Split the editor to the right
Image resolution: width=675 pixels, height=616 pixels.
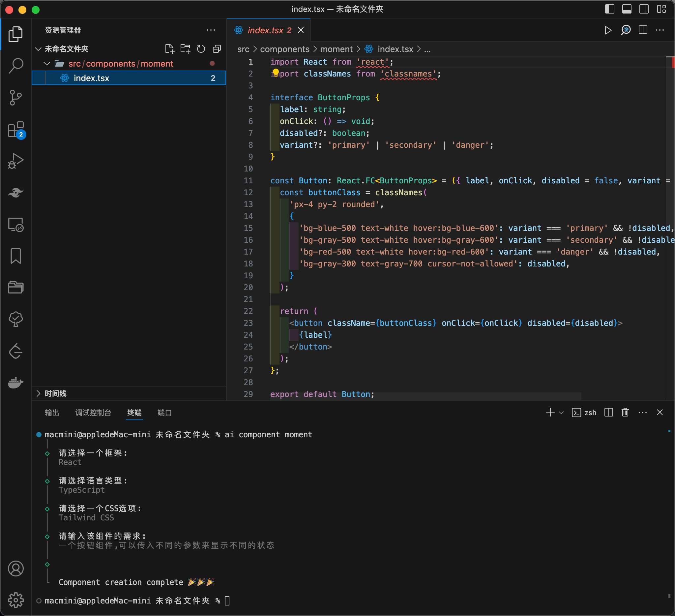(x=643, y=30)
